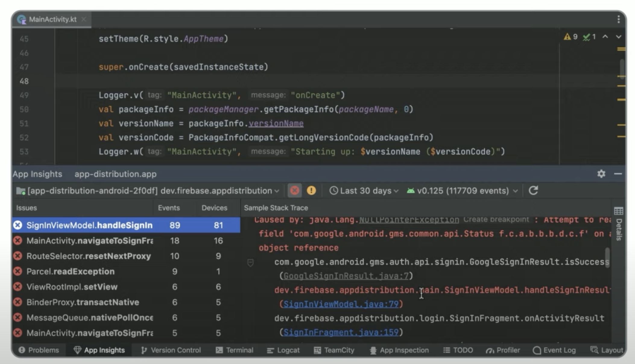The image size is (635, 364).
Task: Click the green checkmark typo indicator
Action: click(589, 37)
